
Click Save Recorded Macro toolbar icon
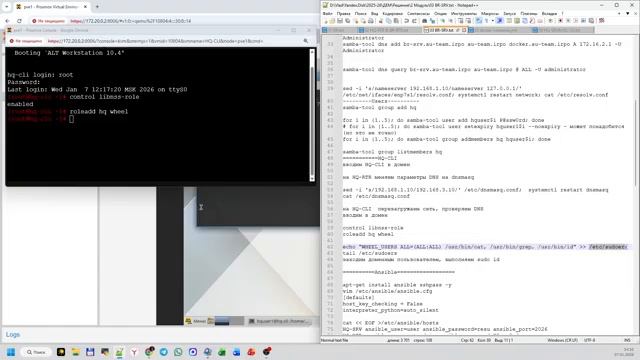pos(591,20)
